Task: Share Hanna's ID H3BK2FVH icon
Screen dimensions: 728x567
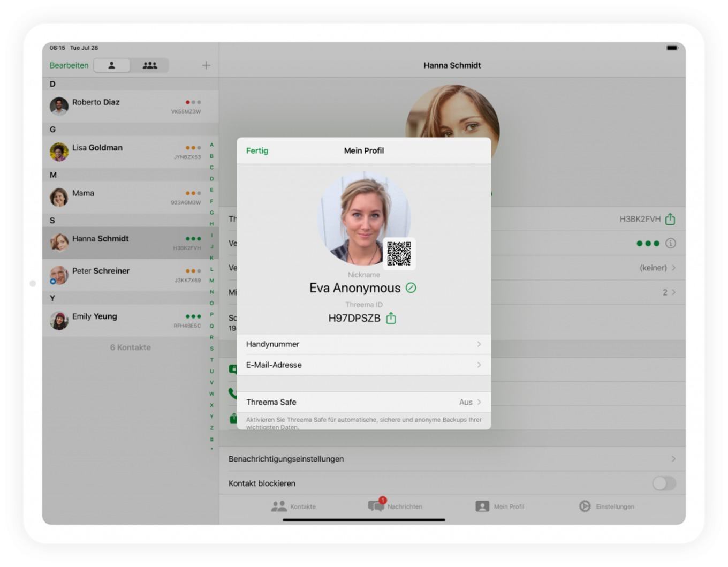Action: 670,219
